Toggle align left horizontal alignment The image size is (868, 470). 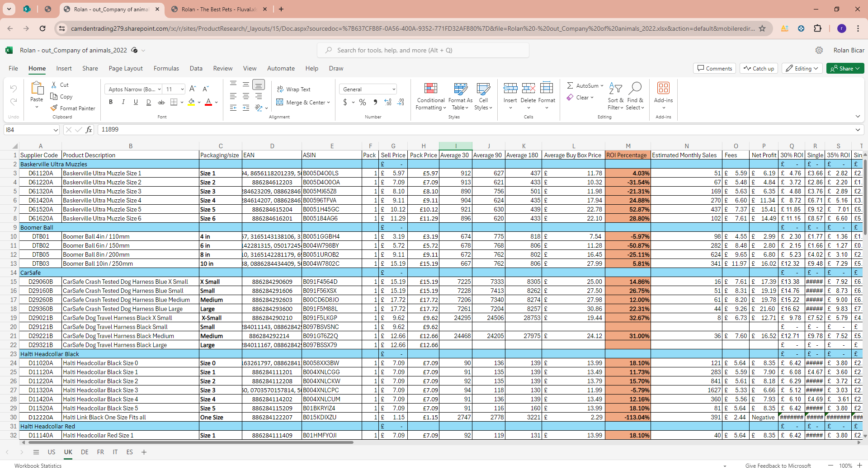tap(233, 96)
